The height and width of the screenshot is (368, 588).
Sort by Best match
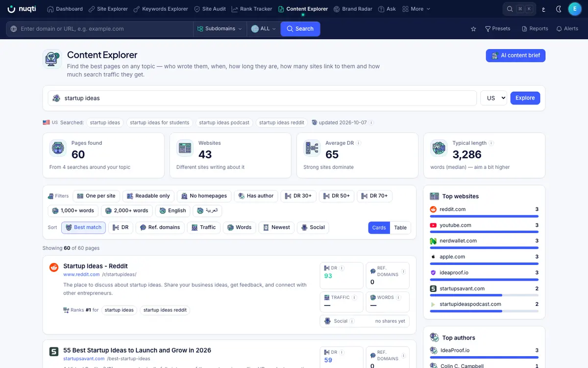point(83,227)
